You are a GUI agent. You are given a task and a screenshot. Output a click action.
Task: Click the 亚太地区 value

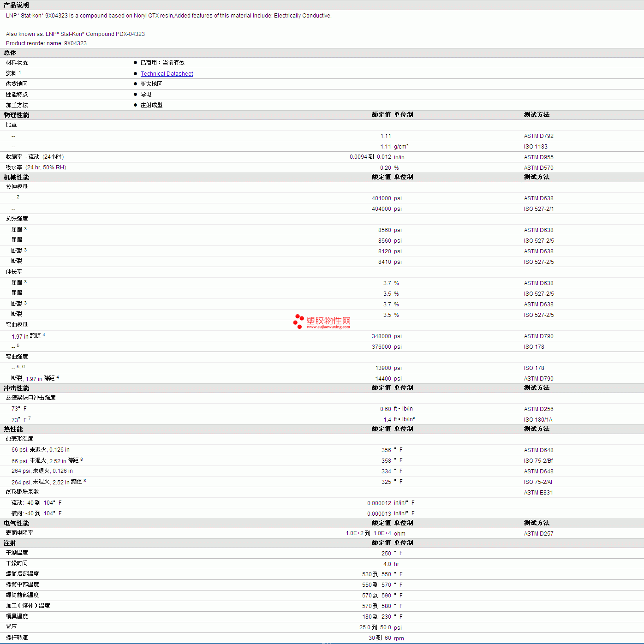click(x=151, y=84)
